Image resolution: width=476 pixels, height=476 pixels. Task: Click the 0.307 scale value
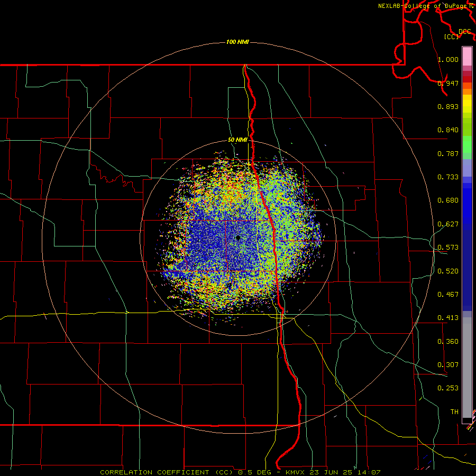448,365
